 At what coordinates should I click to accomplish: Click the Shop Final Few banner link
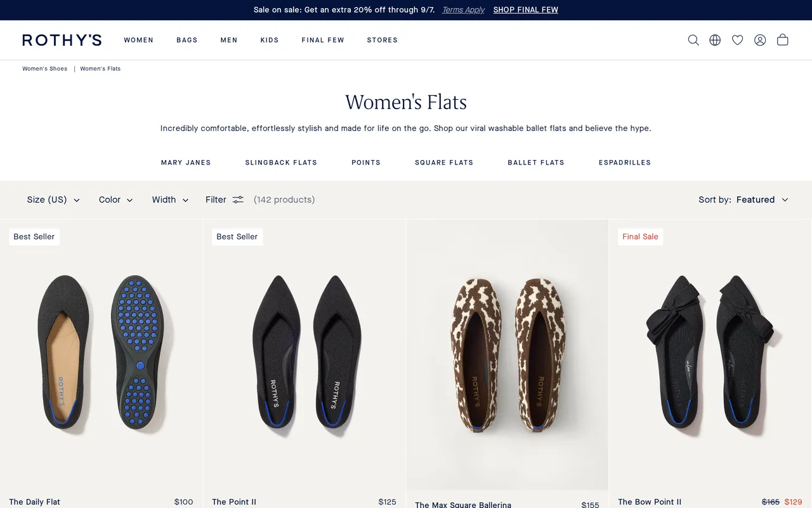click(526, 10)
